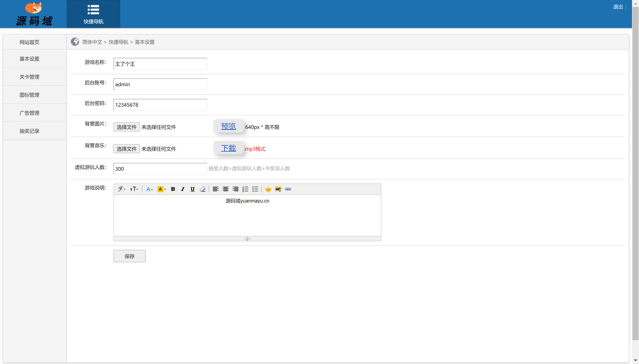Open the yellow highlight color picker

[161, 189]
